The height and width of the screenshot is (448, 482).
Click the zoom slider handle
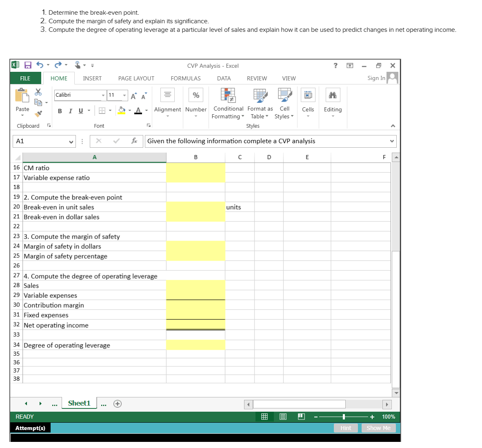point(344,417)
